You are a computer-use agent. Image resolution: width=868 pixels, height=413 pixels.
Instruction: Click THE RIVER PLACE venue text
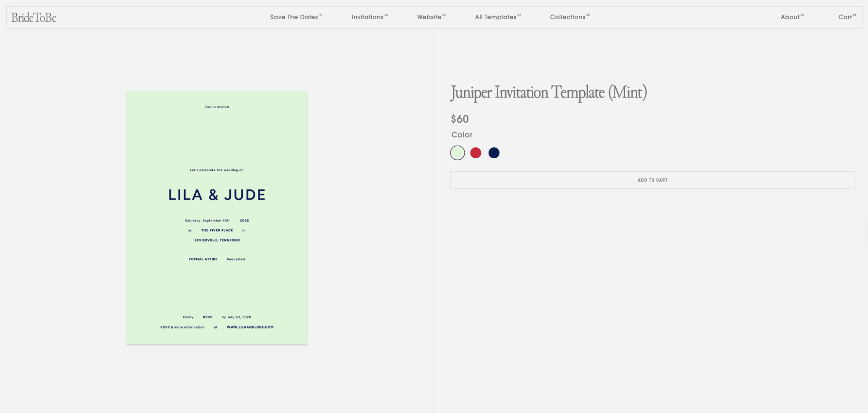[217, 230]
